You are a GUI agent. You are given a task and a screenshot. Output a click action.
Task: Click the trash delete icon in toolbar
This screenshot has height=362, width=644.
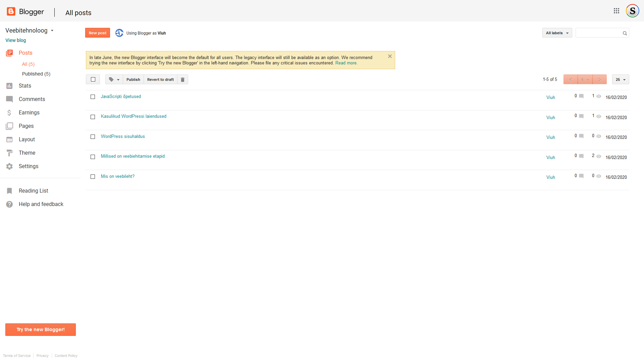tap(182, 80)
